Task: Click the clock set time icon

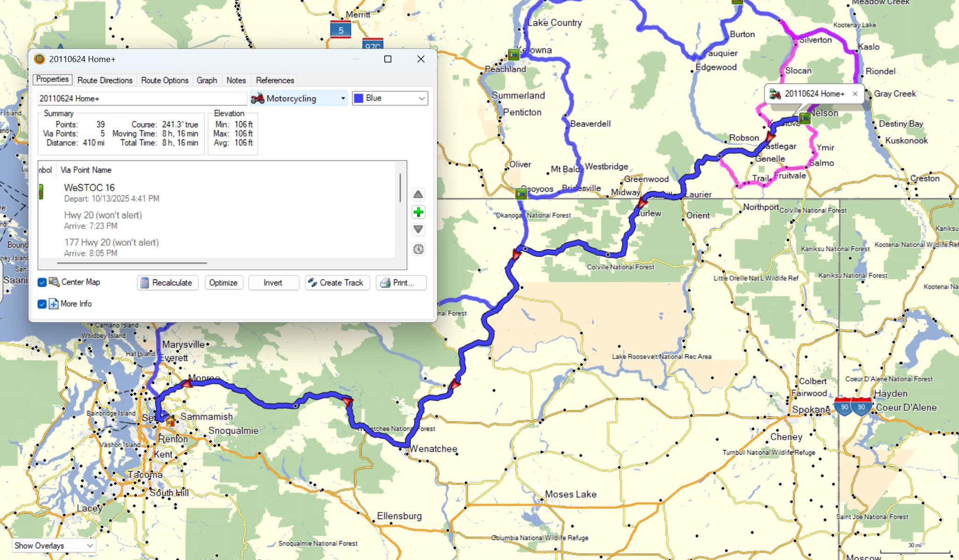Action: [x=418, y=249]
